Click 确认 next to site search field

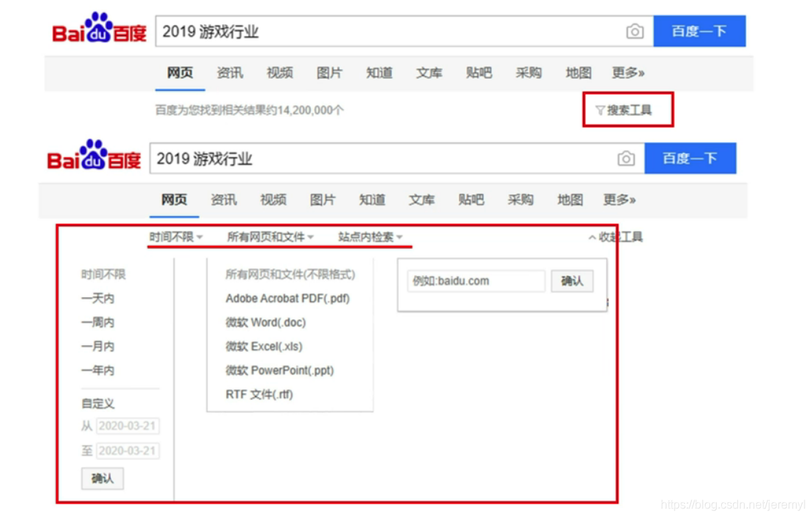pos(571,281)
